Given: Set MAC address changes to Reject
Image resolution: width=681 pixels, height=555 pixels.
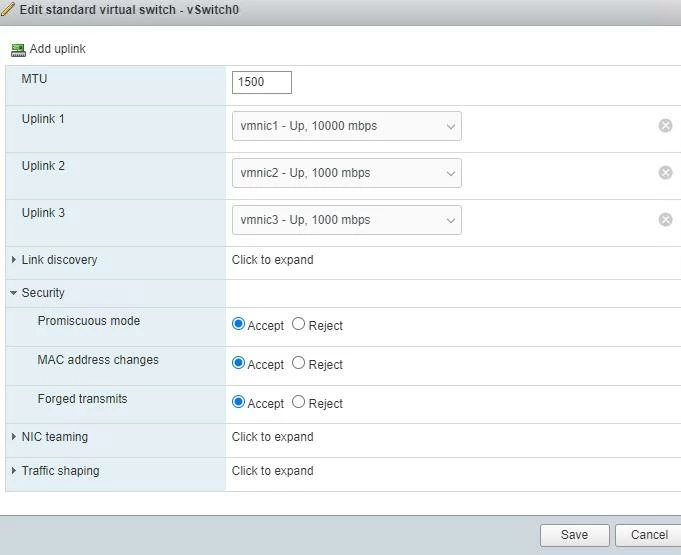Looking at the screenshot, I should 298,363.
